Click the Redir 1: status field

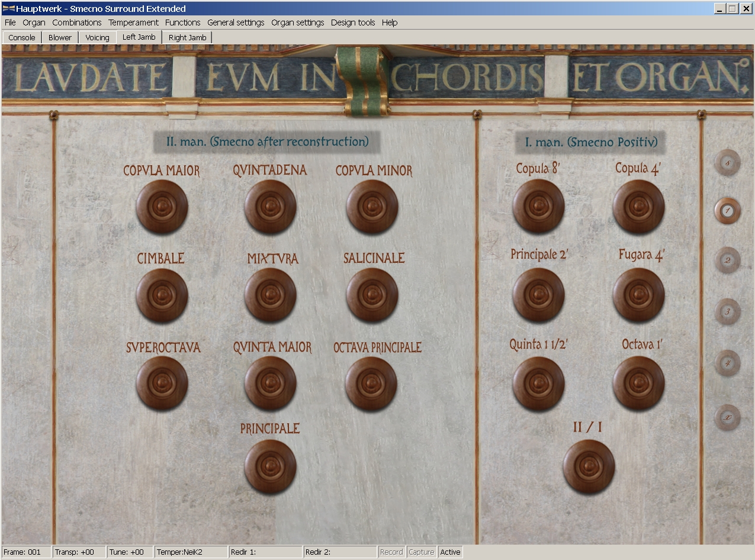(x=265, y=552)
